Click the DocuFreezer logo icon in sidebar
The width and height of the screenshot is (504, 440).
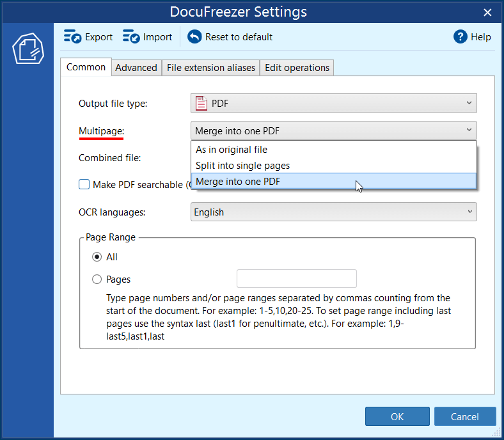tap(28, 48)
